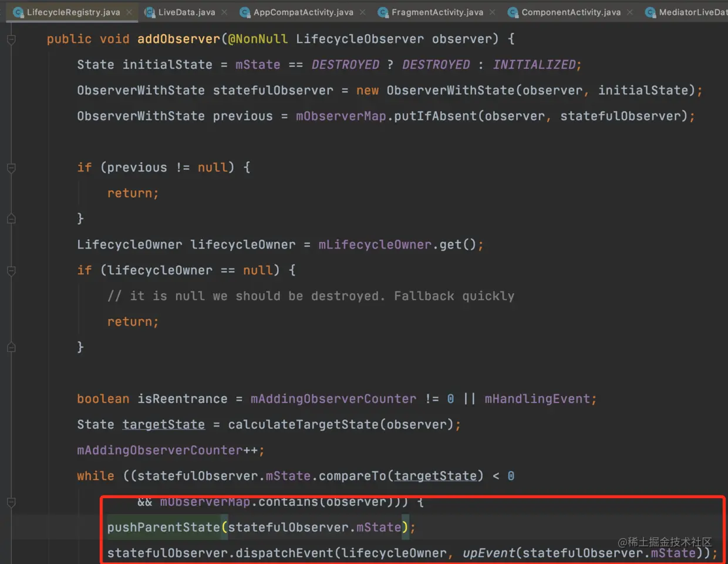Close the ComponentActivity.java tab
Screen dimensions: 728x564
pyautogui.click(x=630, y=12)
